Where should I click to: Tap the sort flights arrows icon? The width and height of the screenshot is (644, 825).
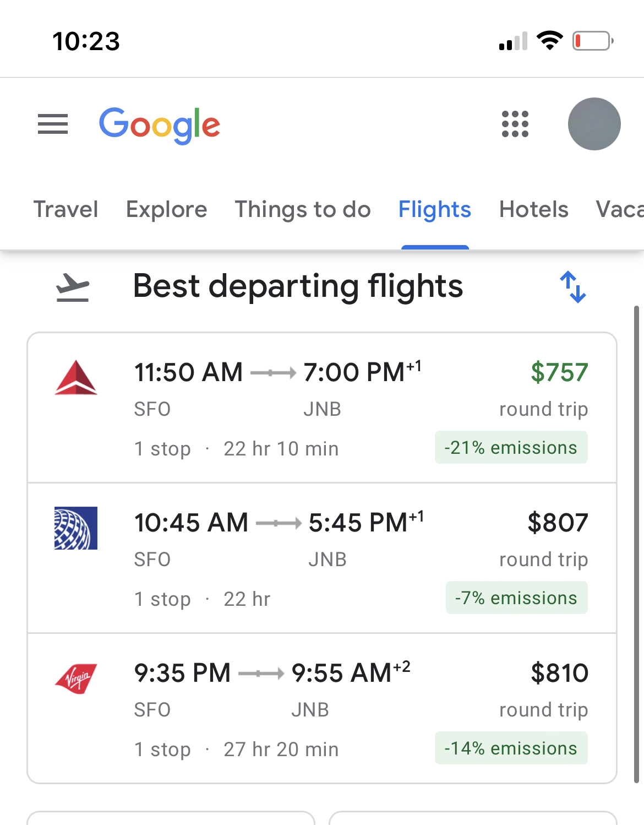[573, 287]
